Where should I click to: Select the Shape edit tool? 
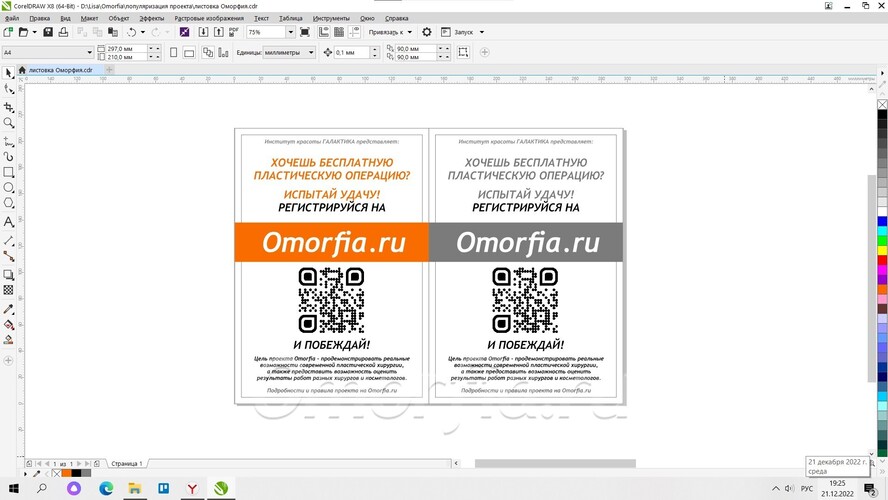pos(8,89)
